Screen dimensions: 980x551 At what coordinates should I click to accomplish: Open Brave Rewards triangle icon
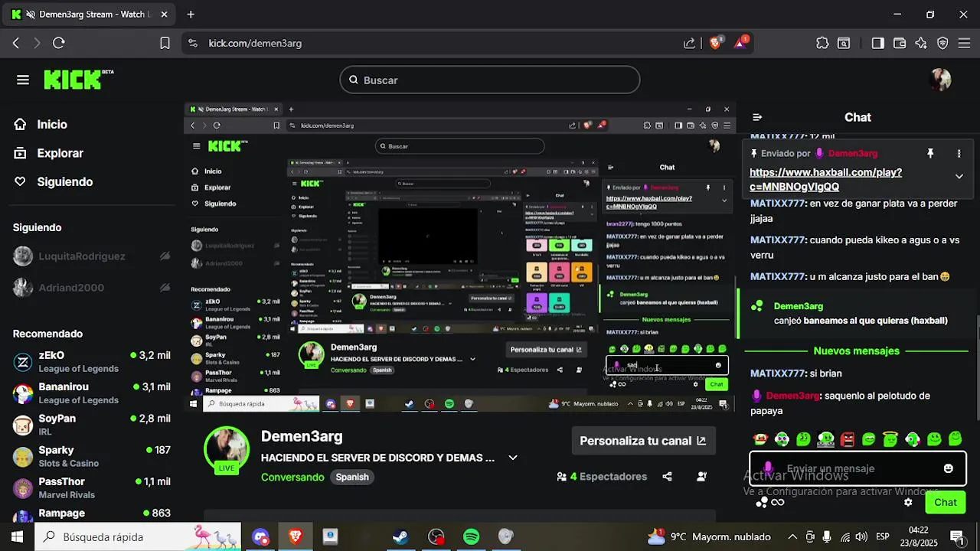pyautogui.click(x=741, y=43)
